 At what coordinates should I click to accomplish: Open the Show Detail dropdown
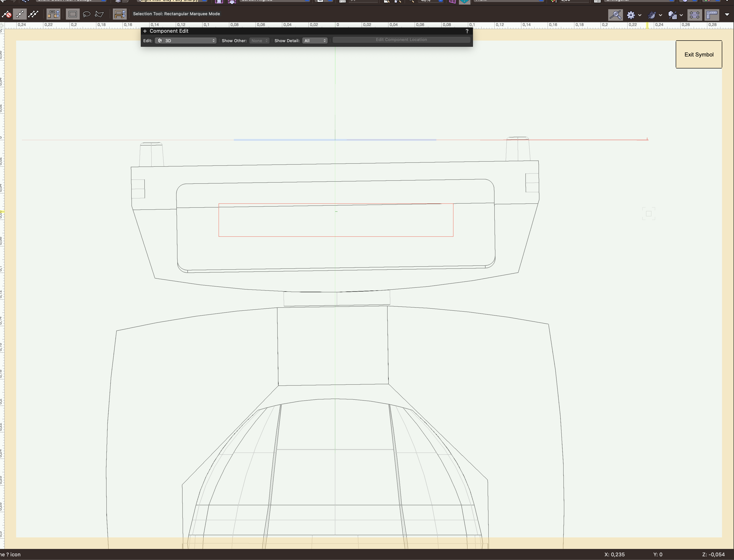point(314,40)
